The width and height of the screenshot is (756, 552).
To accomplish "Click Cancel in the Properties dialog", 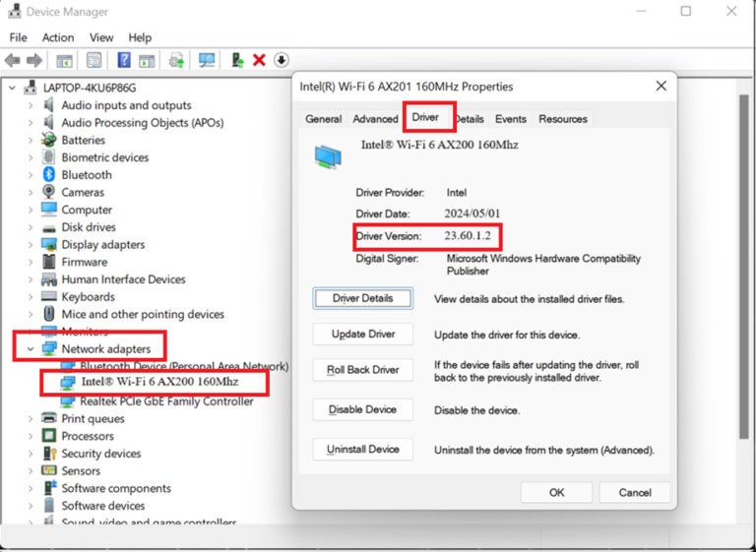I will pos(635,493).
